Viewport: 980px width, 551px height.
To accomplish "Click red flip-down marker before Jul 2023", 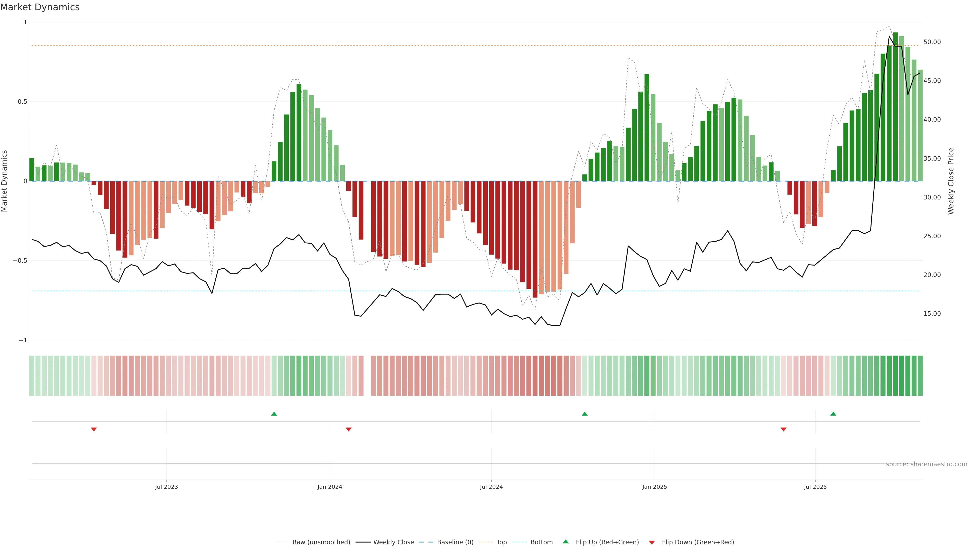I will tap(94, 429).
